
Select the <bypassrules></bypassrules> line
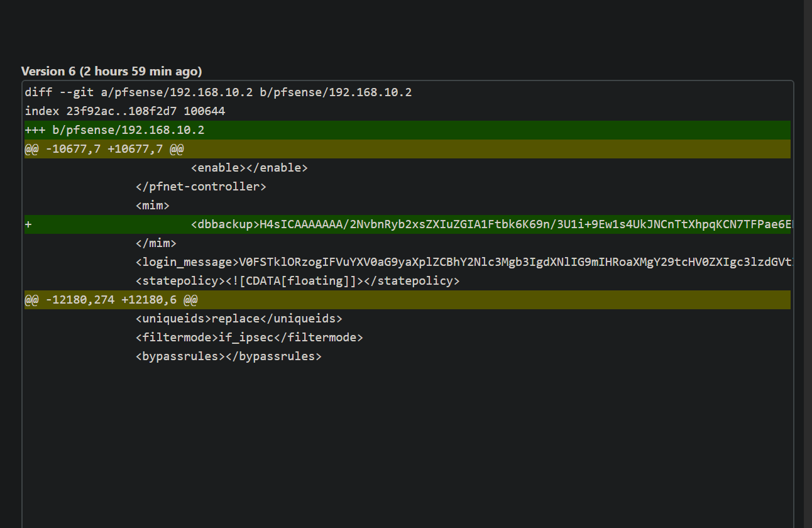pyautogui.click(x=228, y=356)
